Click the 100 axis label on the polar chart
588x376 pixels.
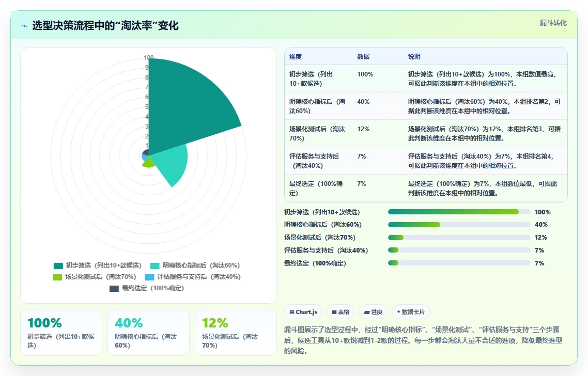pos(148,57)
